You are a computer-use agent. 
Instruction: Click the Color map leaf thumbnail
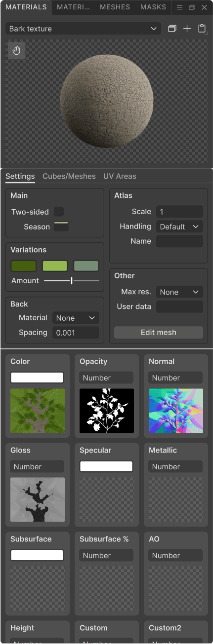[x=38, y=411]
